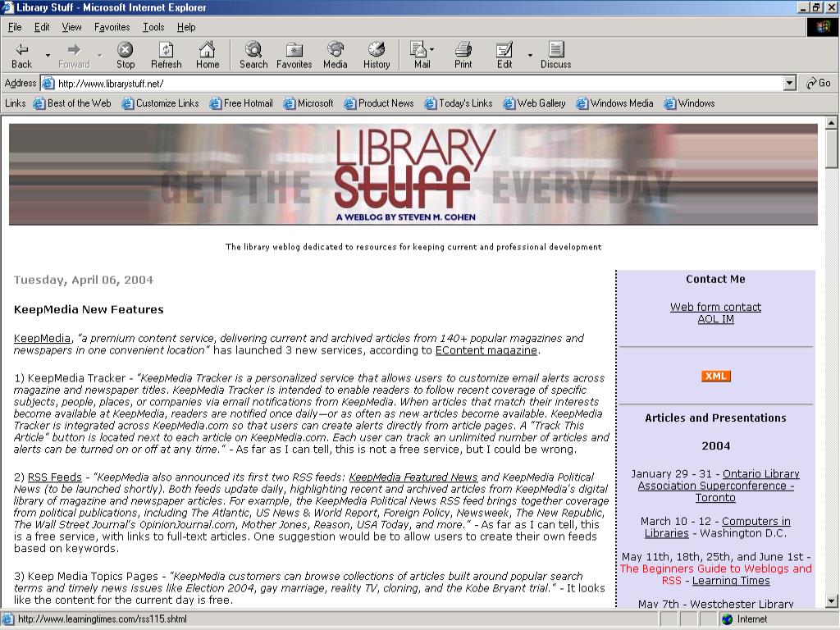Image resolution: width=840 pixels, height=630 pixels.
Task: Show browsing History icon
Action: (x=377, y=55)
